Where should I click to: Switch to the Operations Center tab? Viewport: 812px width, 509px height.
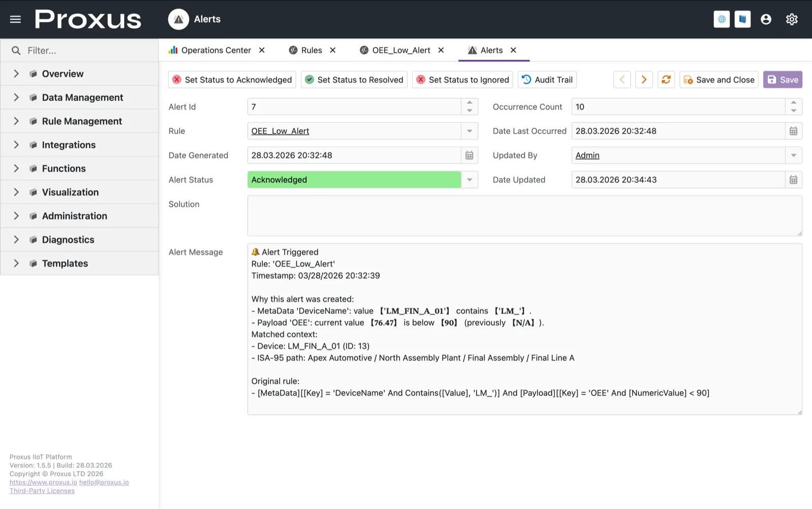click(216, 50)
